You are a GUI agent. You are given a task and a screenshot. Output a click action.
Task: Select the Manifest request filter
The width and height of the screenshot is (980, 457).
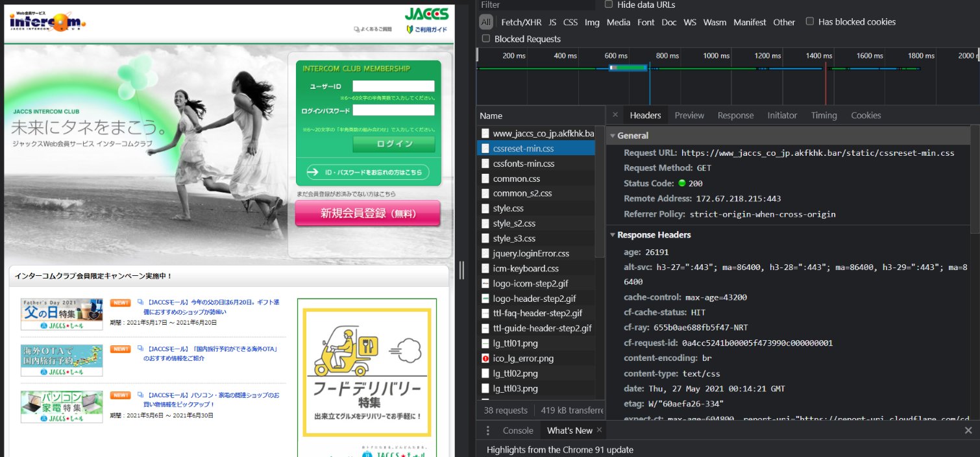click(x=750, y=22)
